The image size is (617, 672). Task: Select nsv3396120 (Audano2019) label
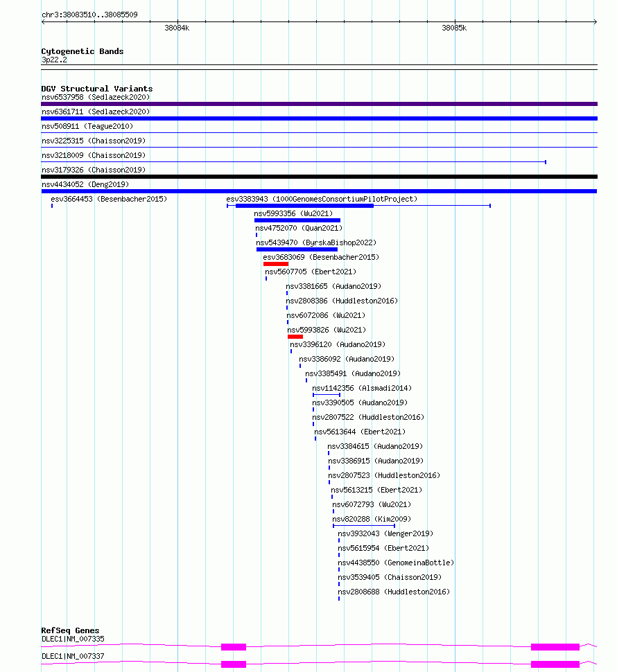(338, 345)
